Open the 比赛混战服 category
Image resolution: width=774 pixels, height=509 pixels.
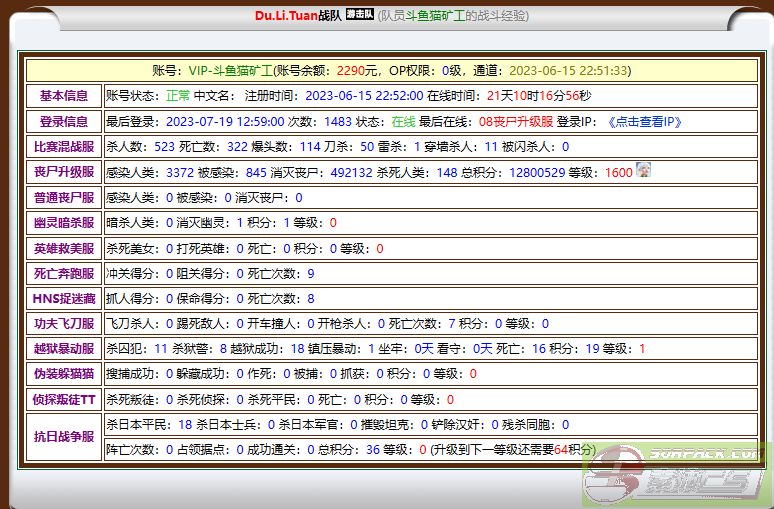64,146
